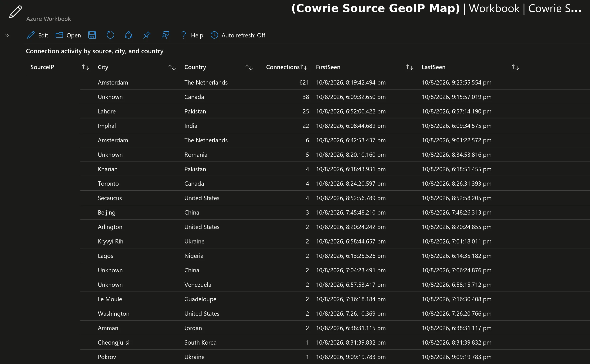Click the Guadeloupe country cell
The image size is (590, 364).
[201, 299]
